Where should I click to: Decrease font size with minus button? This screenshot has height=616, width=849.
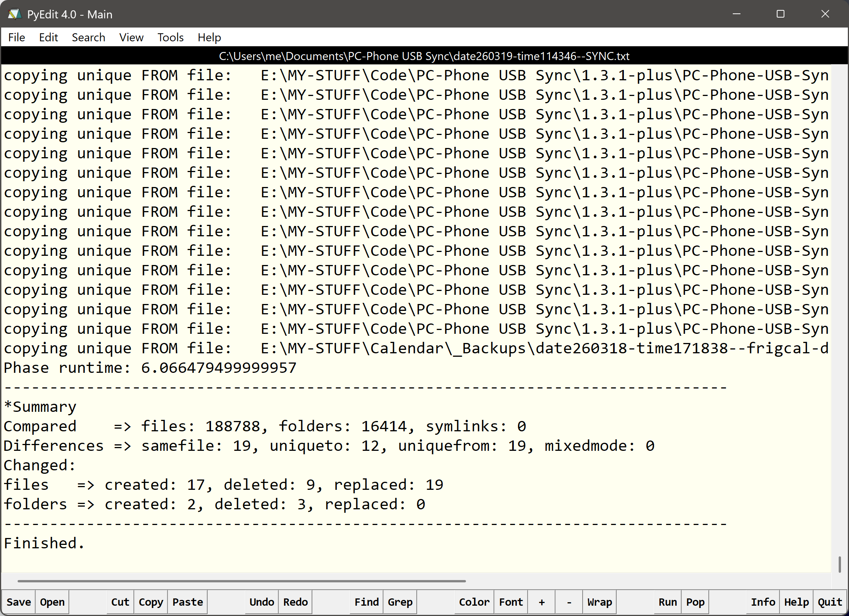(x=569, y=602)
